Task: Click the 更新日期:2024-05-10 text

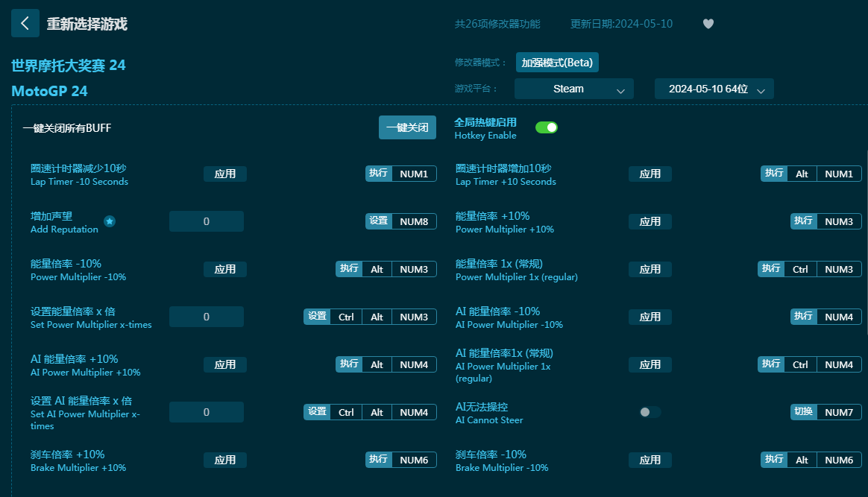Action: (621, 24)
